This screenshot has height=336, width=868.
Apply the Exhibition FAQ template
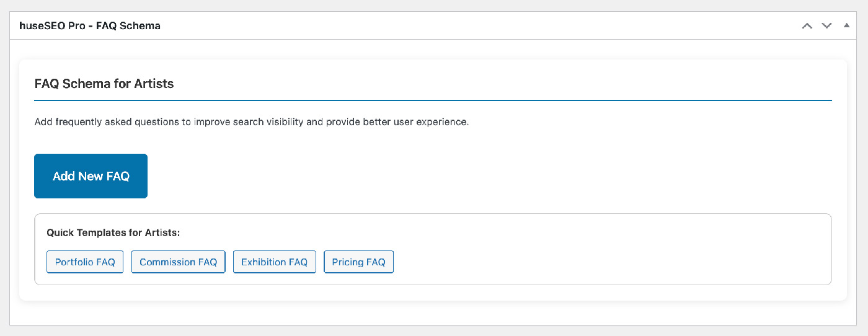tap(274, 262)
